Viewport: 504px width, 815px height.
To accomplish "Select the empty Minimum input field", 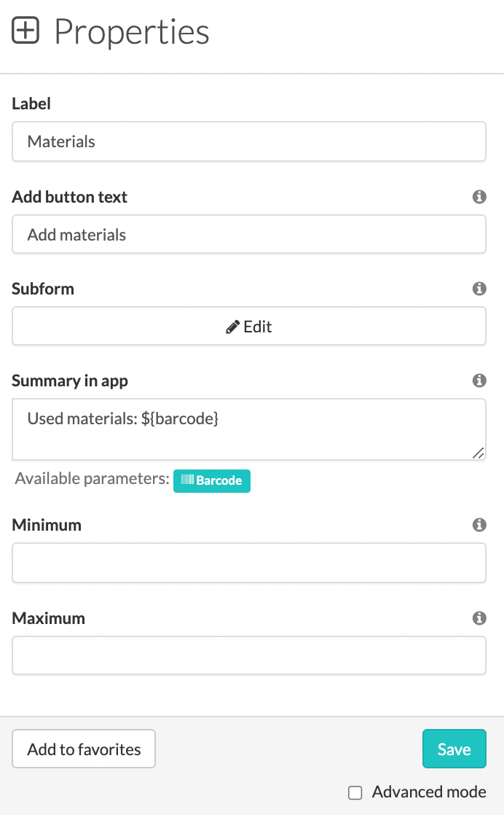I will (248, 562).
